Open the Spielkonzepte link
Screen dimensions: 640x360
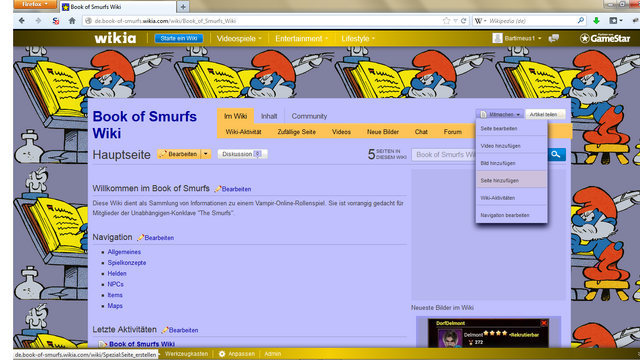click(x=127, y=262)
